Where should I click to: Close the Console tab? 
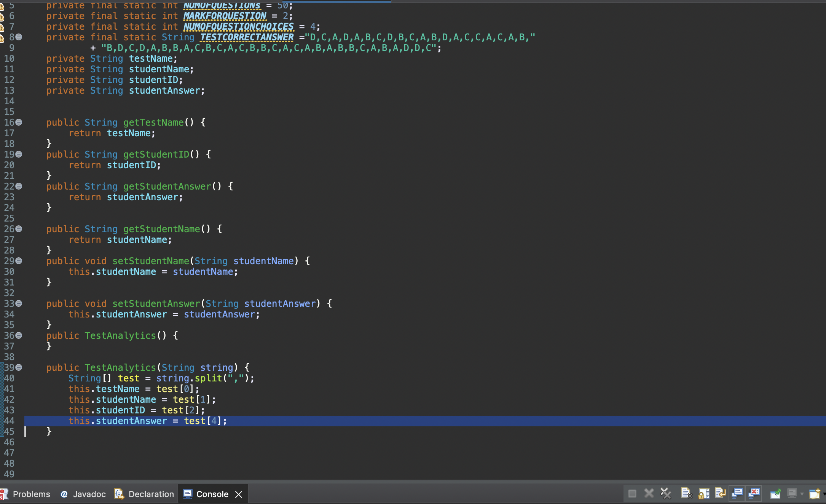(x=239, y=494)
